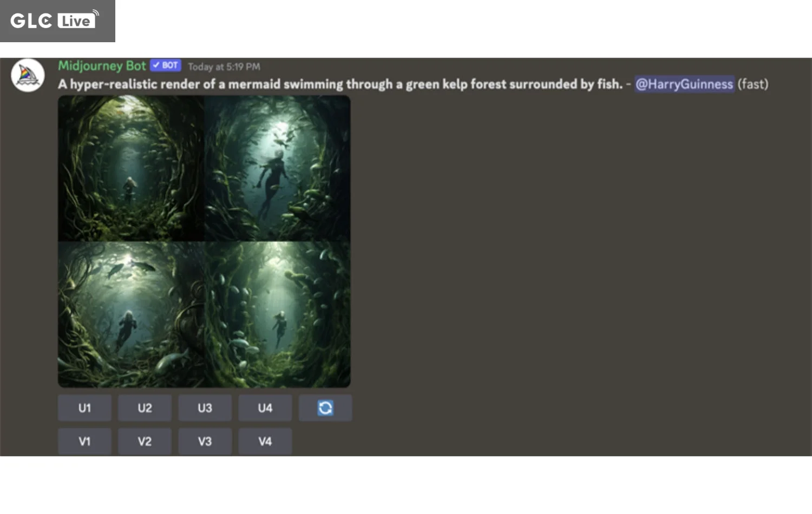Click the Midjourney Bot username
The image size is (812, 514).
click(102, 66)
